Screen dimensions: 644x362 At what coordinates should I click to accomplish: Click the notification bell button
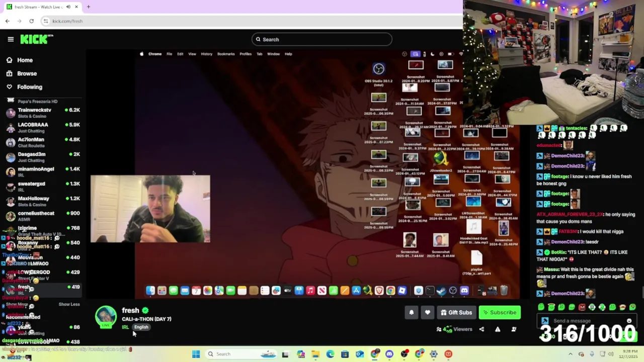(411, 312)
